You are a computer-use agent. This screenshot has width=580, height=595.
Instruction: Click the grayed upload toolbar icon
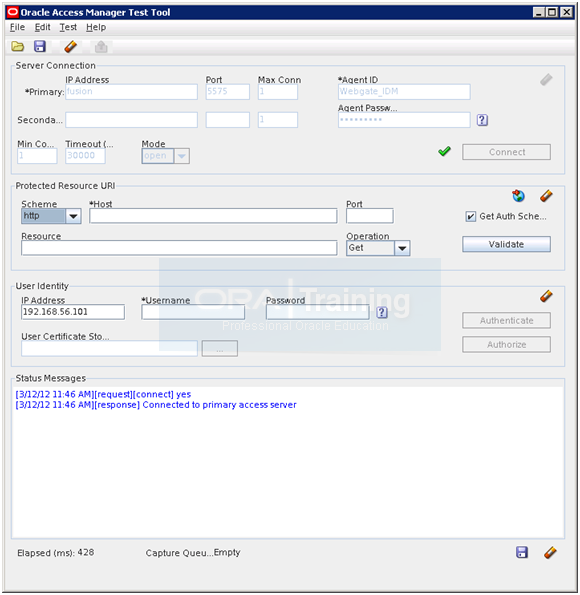click(x=101, y=47)
